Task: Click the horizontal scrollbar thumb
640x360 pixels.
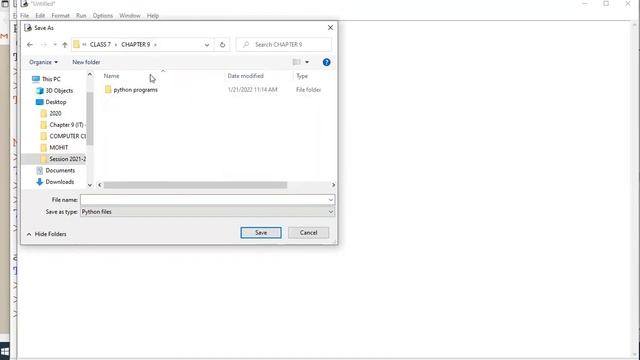Action: click(195, 185)
